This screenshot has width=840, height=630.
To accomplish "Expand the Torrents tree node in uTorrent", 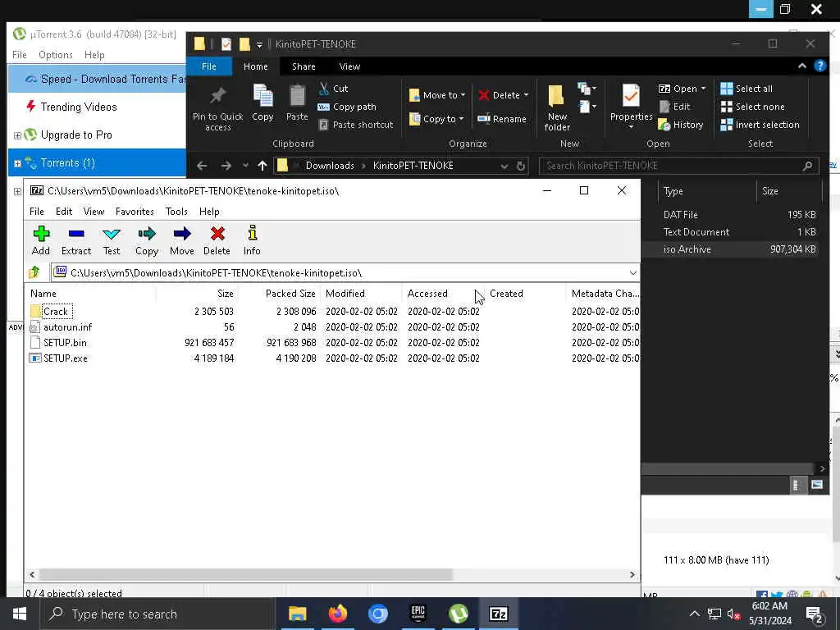I will pos(17,163).
